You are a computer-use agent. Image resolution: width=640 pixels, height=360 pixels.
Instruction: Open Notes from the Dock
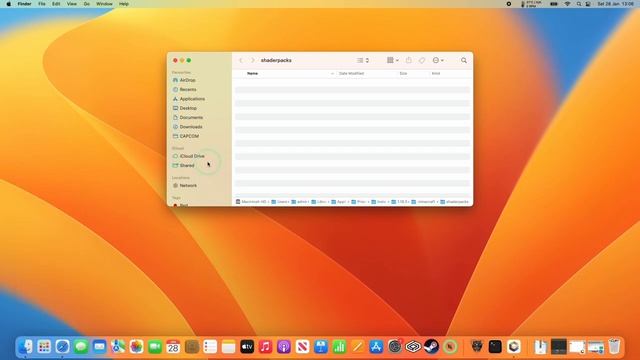coord(229,347)
